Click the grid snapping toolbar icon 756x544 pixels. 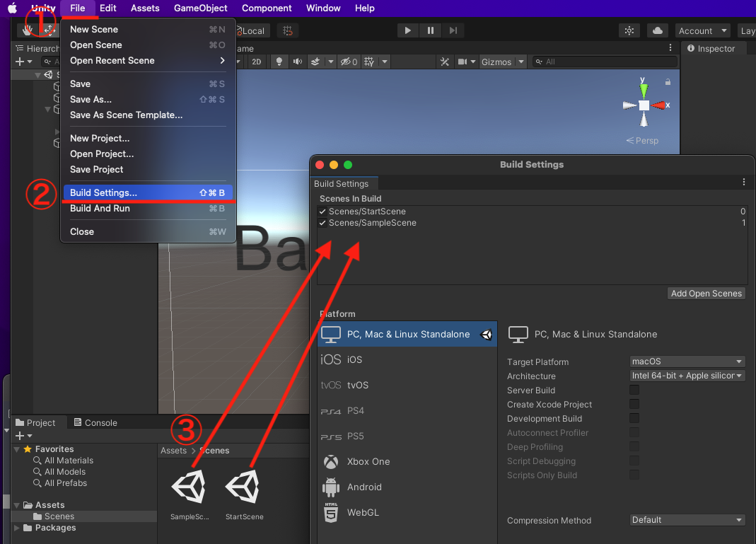coord(288,30)
